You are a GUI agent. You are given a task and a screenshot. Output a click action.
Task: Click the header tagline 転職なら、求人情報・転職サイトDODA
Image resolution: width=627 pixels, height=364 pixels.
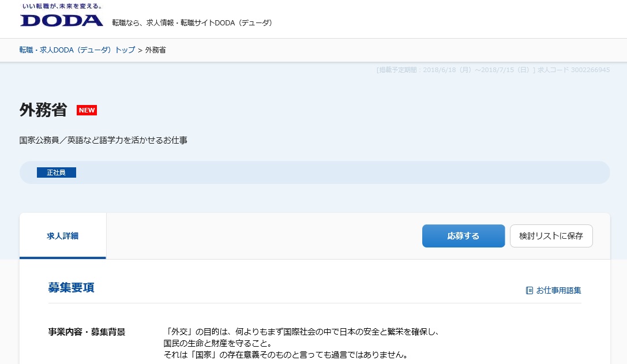(192, 23)
